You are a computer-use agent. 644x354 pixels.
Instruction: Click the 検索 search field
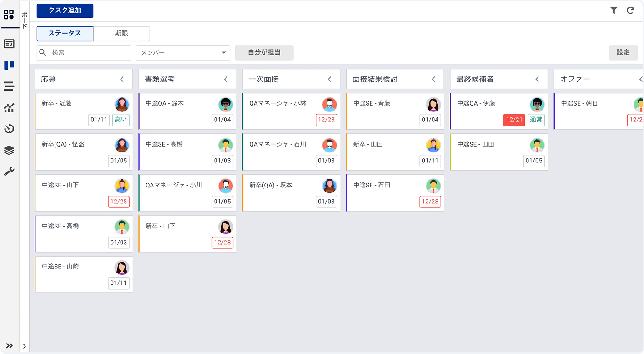pos(89,53)
